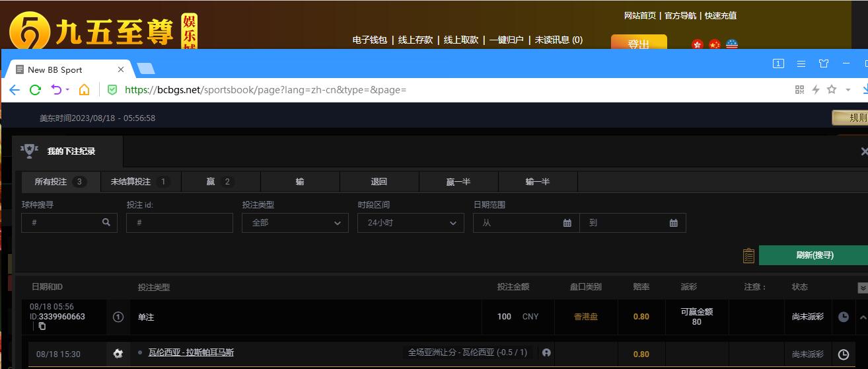Viewport: 868px width, 369px height.
Task: Click the green 刷新(搜寻) button
Action: (813, 255)
